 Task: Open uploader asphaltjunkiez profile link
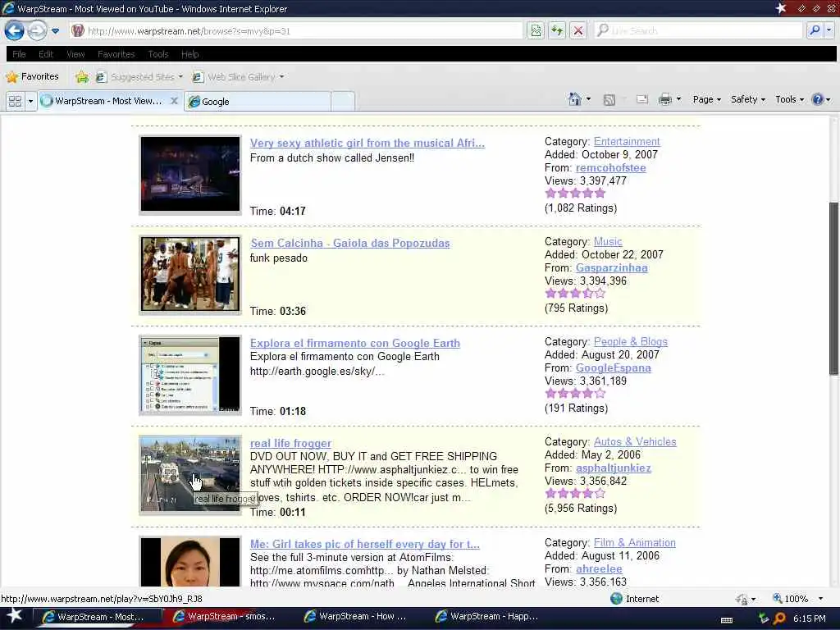[x=614, y=468]
